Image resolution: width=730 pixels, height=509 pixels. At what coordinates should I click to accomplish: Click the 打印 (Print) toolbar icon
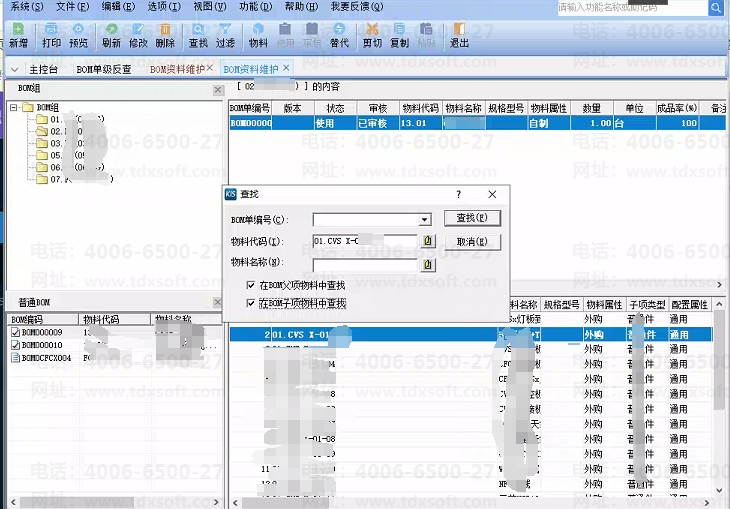[x=50, y=36]
